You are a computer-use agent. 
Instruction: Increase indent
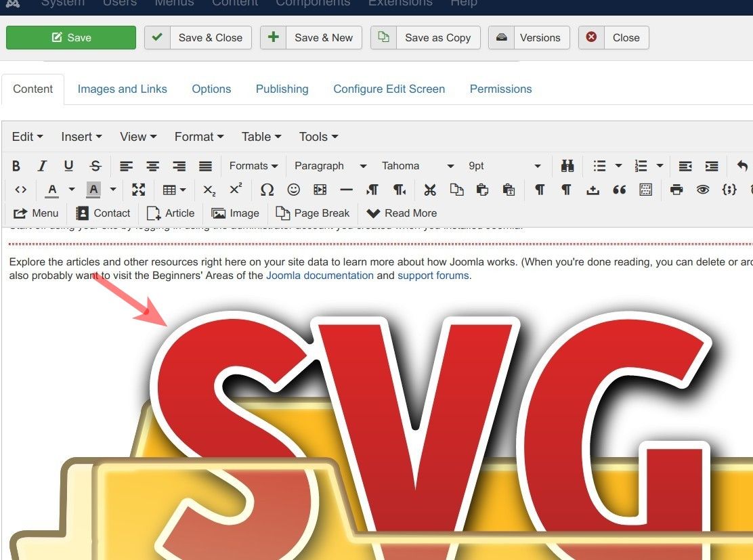(x=712, y=166)
